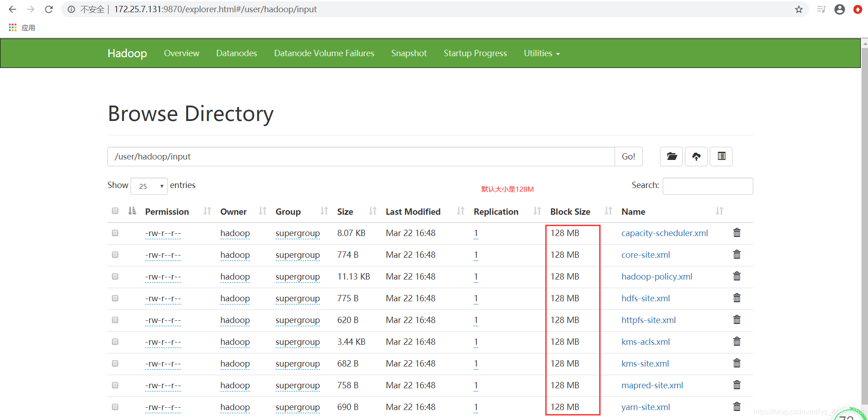This screenshot has width=868, height=420.
Task: Click the Search input box
Action: click(x=708, y=186)
